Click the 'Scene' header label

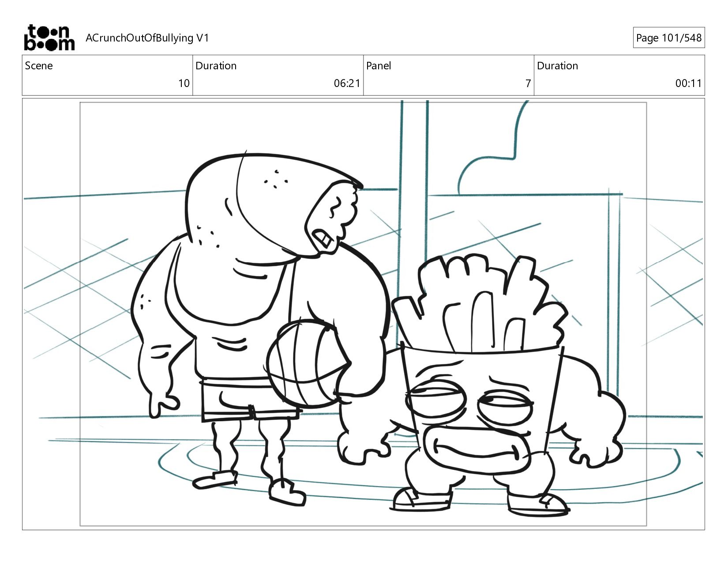pyautogui.click(x=39, y=66)
